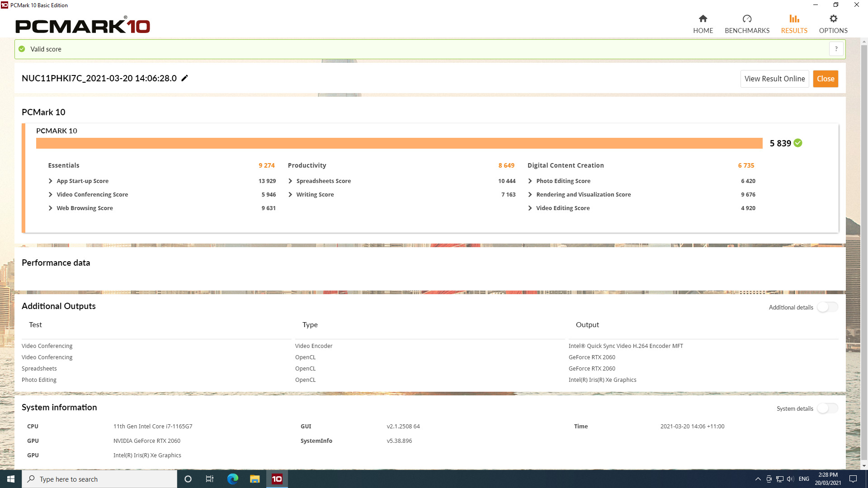The width and height of the screenshot is (868, 488).
Task: Click the taskbar search box
Action: pyautogui.click(x=99, y=479)
